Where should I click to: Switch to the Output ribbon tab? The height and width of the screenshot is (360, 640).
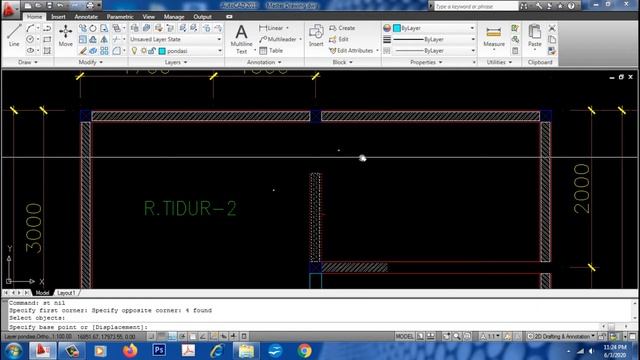[x=202, y=17]
